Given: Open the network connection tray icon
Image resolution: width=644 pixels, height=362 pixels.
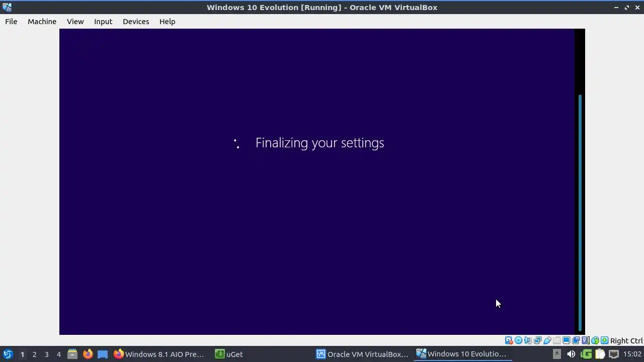Looking at the screenshot, I should (614, 354).
